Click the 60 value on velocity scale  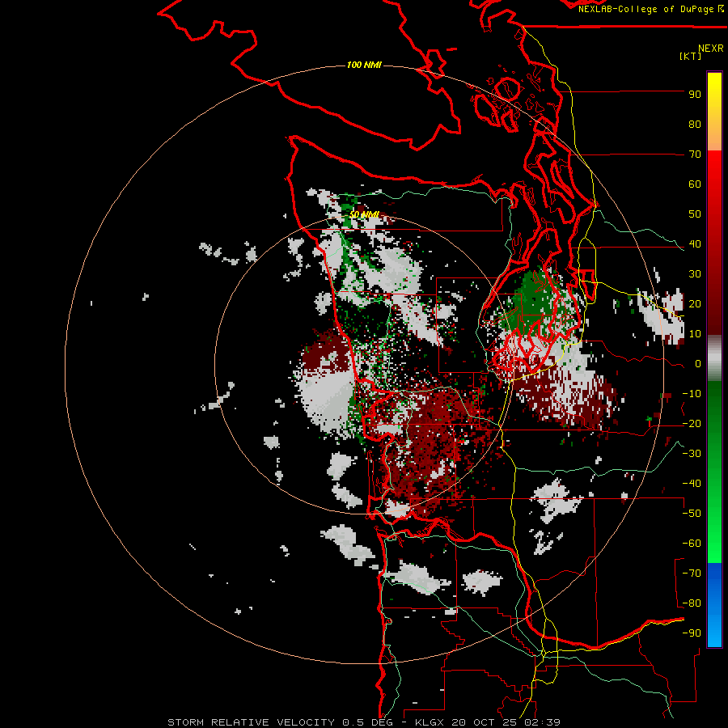tap(695, 184)
